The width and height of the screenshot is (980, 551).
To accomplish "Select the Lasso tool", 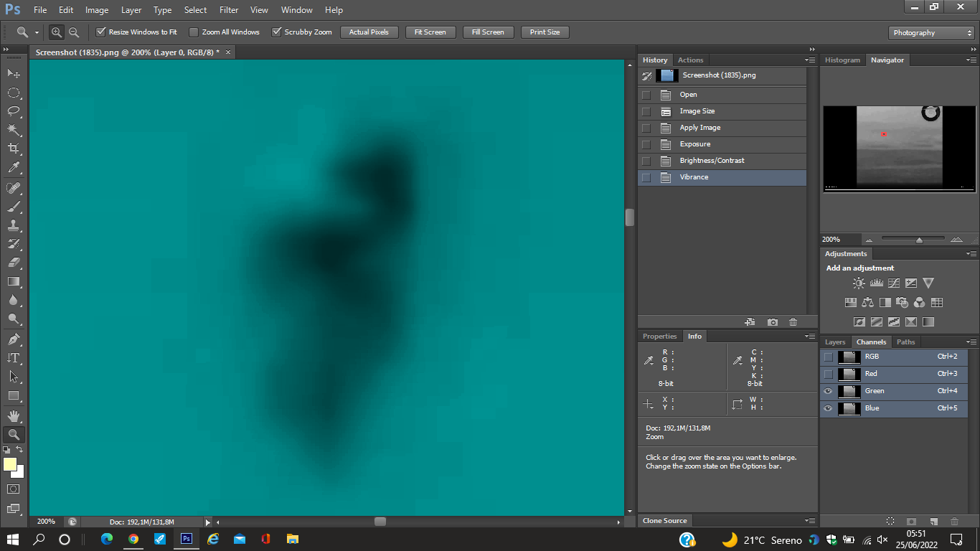I will coord(14,111).
